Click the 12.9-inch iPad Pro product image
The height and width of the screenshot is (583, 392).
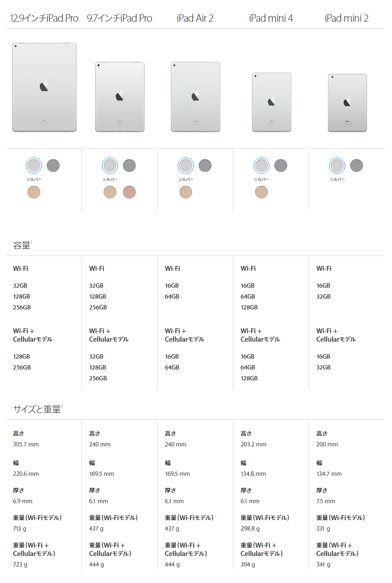pyautogui.click(x=44, y=87)
